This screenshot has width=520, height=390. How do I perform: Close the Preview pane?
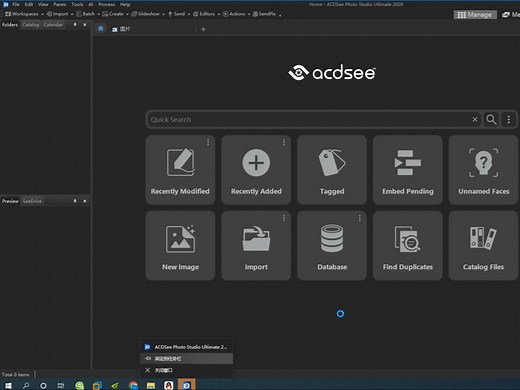[x=85, y=201]
